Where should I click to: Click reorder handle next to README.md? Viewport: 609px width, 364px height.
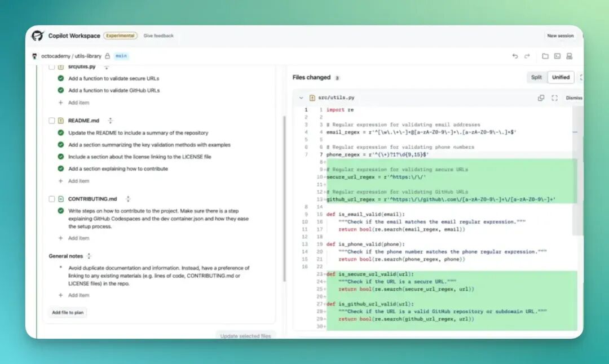point(111,121)
